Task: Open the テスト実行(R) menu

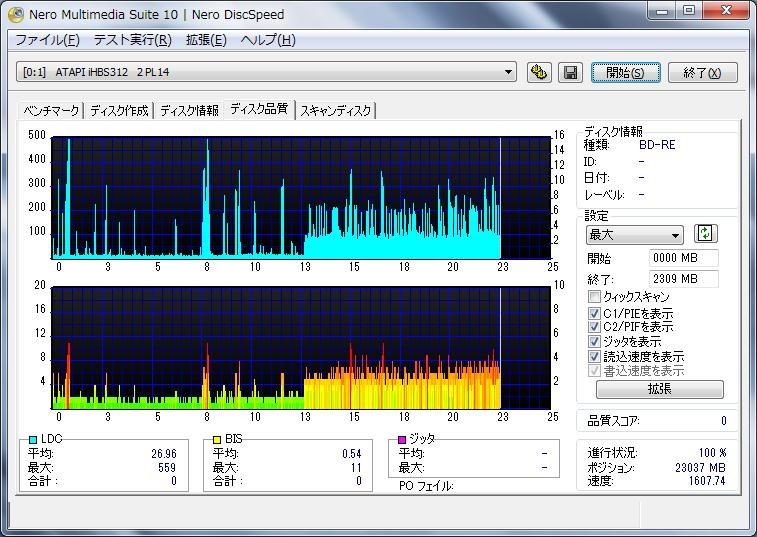Action: point(133,40)
